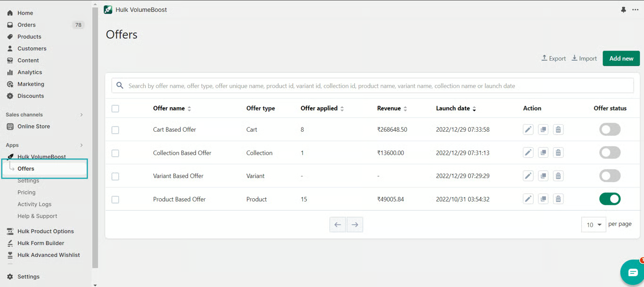Open the Pricing submenu item

(26, 192)
